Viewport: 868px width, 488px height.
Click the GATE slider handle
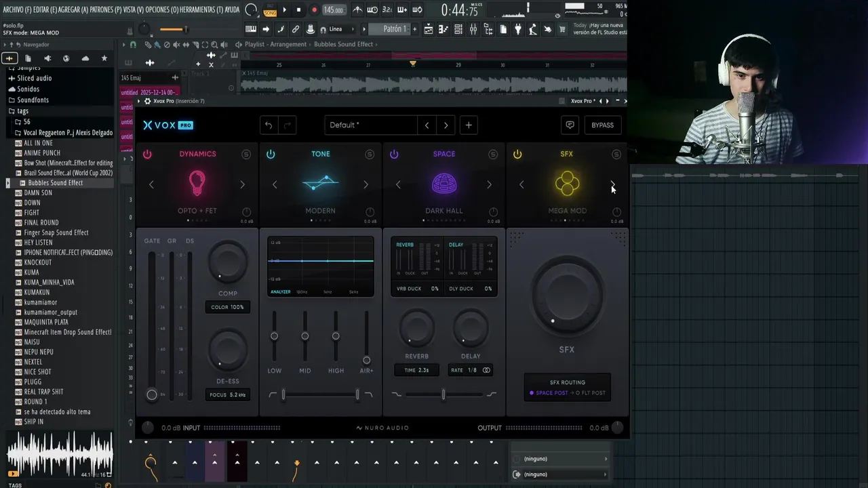point(152,394)
